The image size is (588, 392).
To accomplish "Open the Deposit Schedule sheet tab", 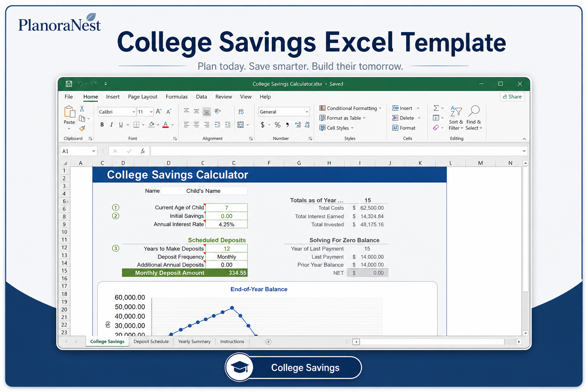I will (151, 342).
